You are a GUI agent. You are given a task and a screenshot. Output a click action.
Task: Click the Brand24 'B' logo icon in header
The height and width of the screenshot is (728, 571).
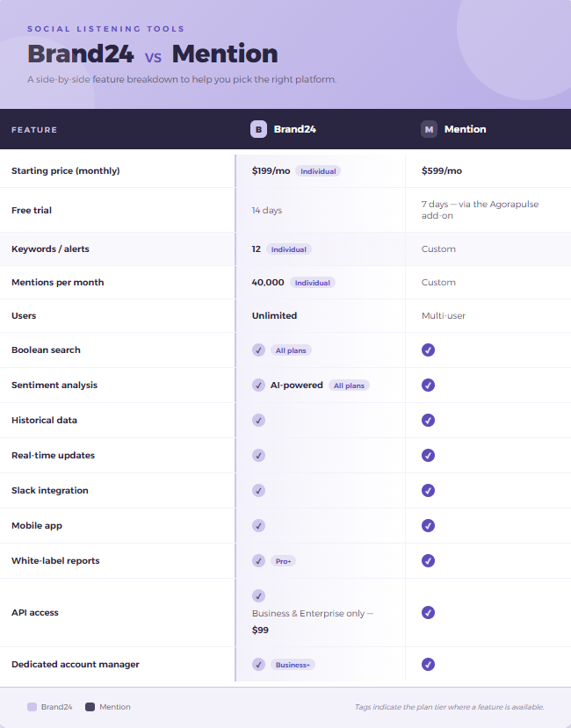click(259, 129)
